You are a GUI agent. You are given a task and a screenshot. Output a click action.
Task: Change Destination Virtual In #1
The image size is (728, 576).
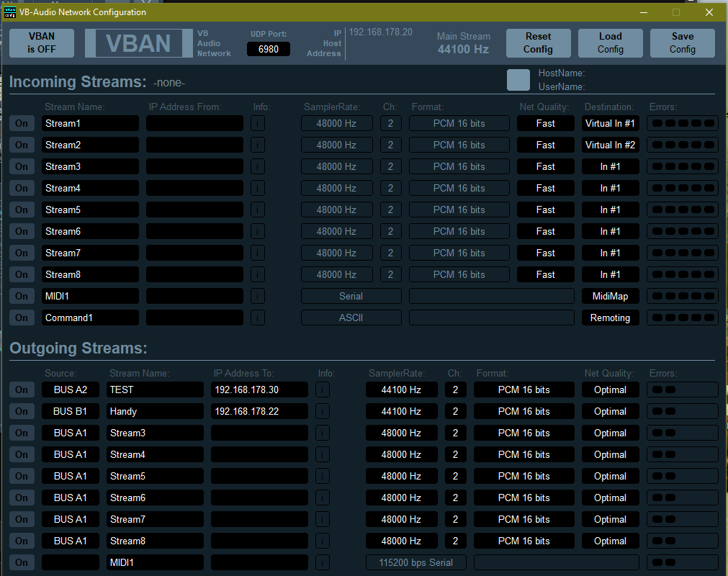pos(610,123)
